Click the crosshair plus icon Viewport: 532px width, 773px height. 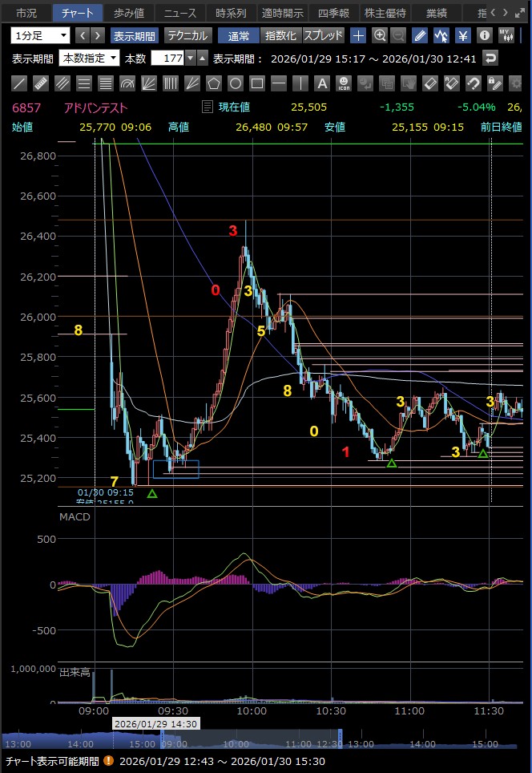(x=358, y=35)
